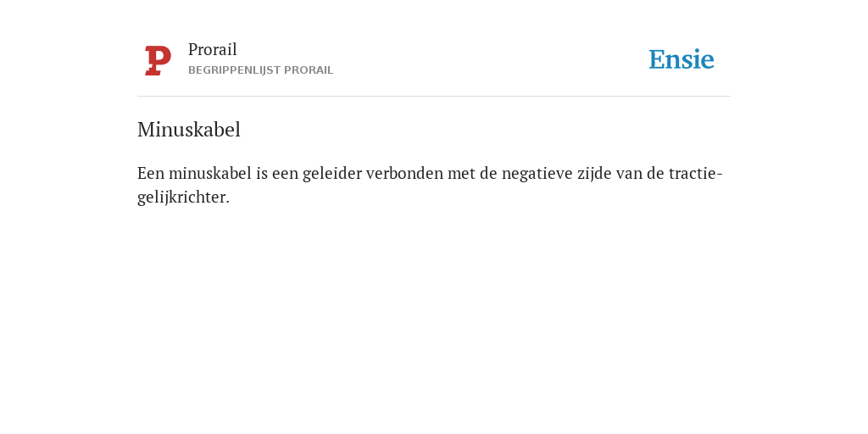Click the word 'is' after minuskabel
This screenshot has height=434, width=868.
tap(261, 173)
